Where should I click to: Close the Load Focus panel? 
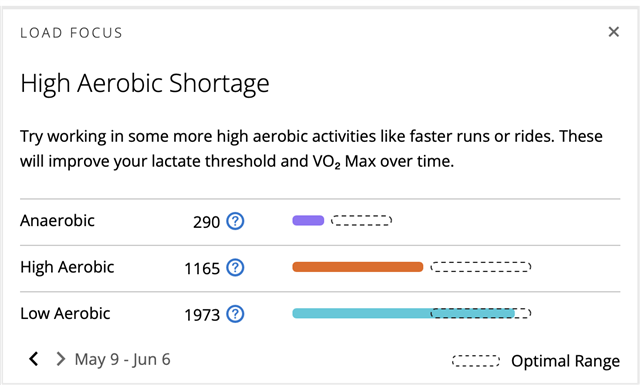click(613, 32)
